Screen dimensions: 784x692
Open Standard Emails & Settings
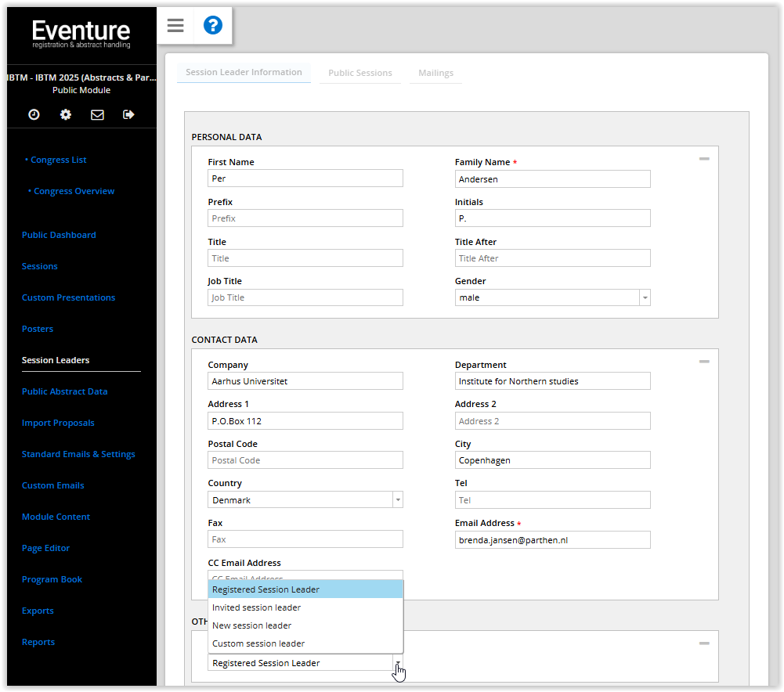point(78,454)
